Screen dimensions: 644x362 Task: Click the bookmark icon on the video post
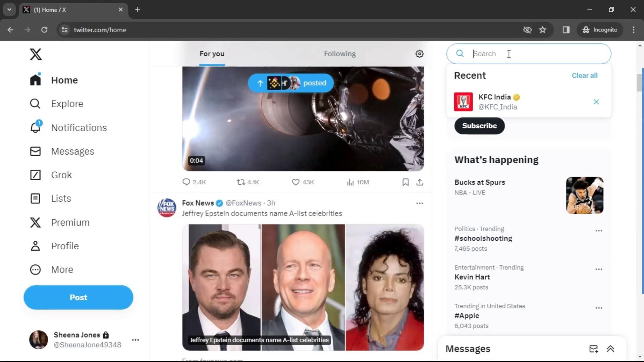click(x=405, y=182)
